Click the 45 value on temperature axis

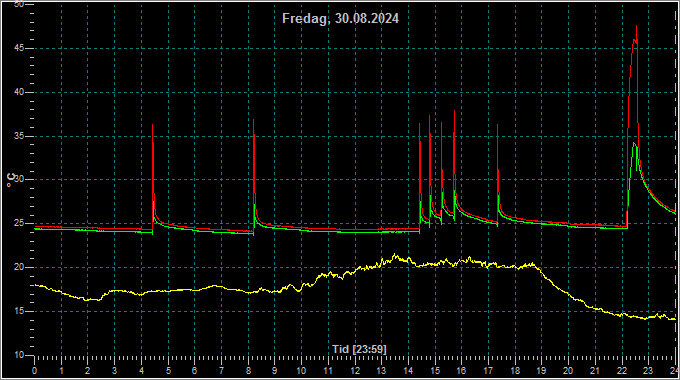point(19,49)
